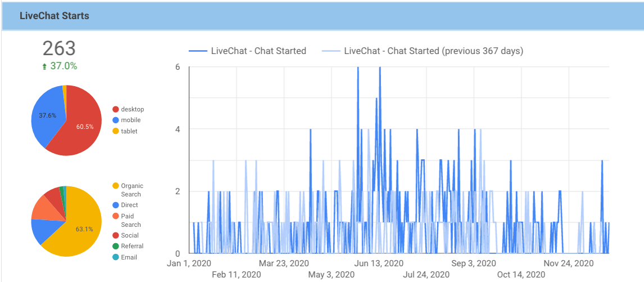Click the Jun 13, 2020 axis label
The height and width of the screenshot is (282, 644).
[x=379, y=263]
